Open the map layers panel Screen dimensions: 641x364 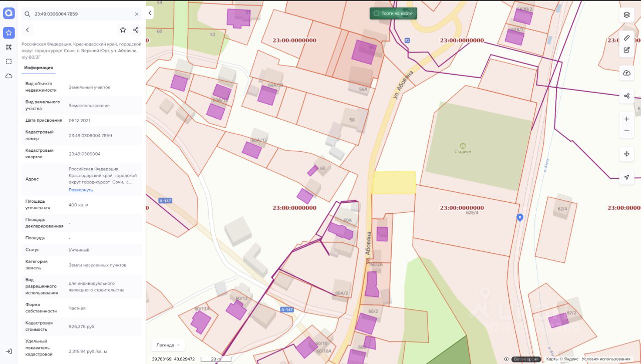coord(626,15)
